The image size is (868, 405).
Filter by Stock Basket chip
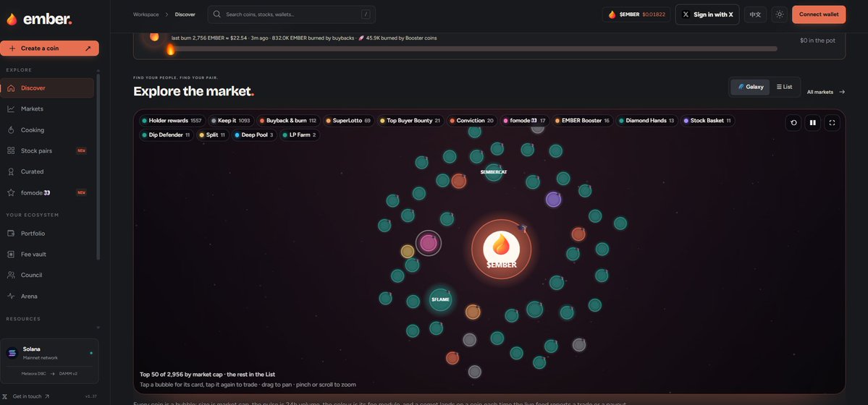[707, 121]
